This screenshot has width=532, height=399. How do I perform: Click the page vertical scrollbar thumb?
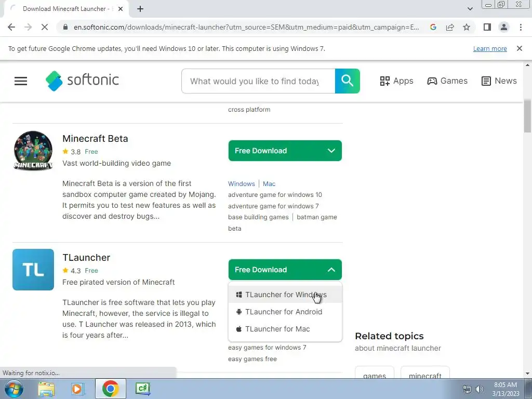[527, 116]
